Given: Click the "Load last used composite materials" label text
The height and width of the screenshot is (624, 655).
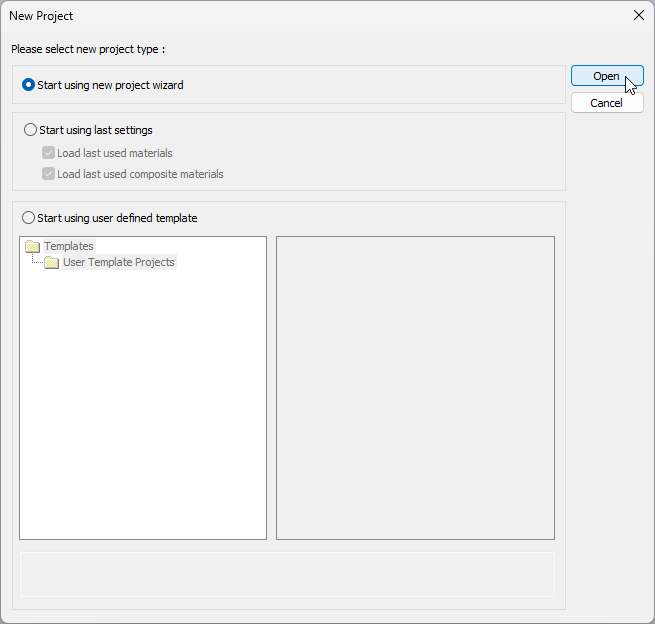Looking at the screenshot, I should [140, 174].
